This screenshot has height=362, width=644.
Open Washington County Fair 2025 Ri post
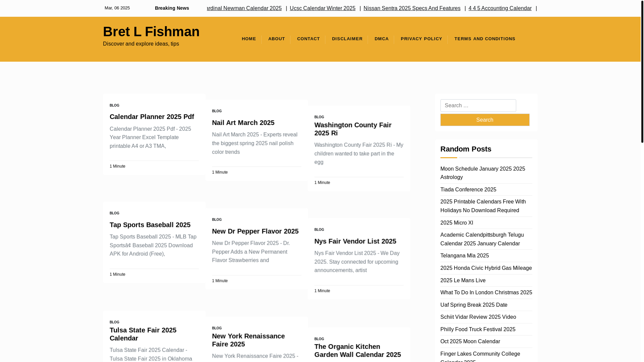tap(353, 129)
